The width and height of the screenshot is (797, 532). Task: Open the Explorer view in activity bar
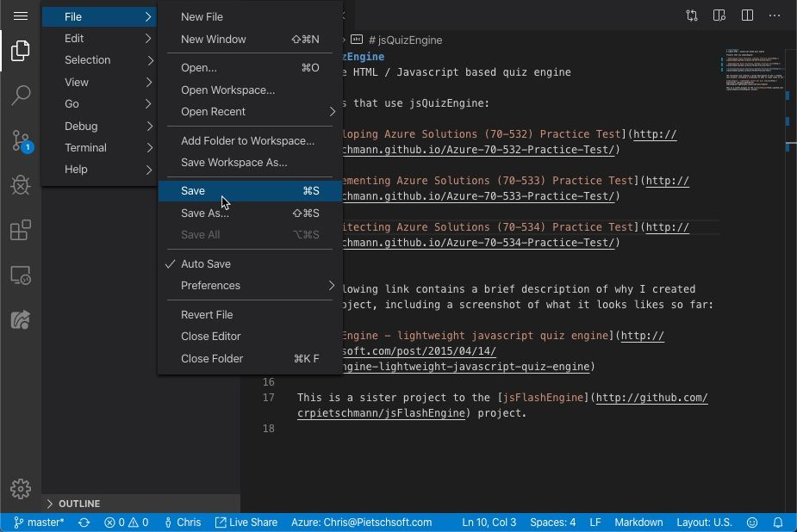click(21, 51)
